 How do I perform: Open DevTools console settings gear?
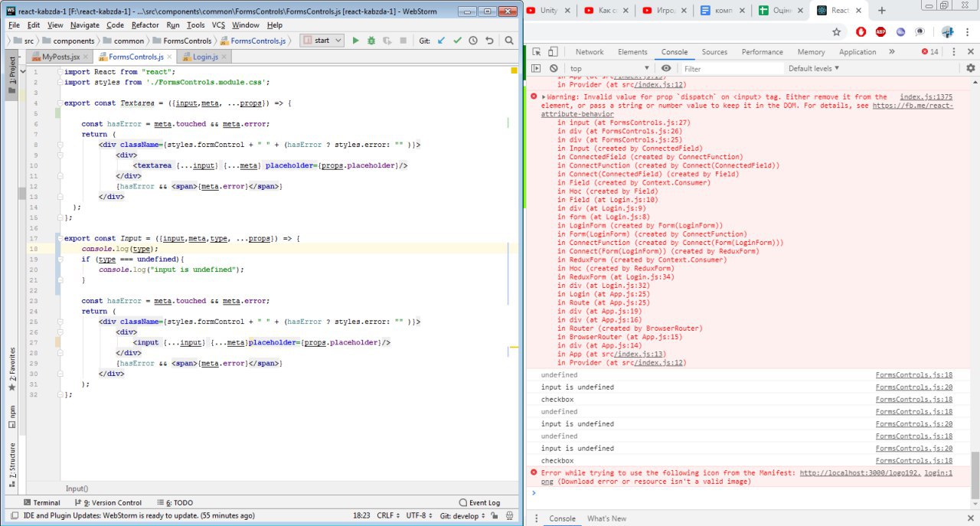[971, 68]
